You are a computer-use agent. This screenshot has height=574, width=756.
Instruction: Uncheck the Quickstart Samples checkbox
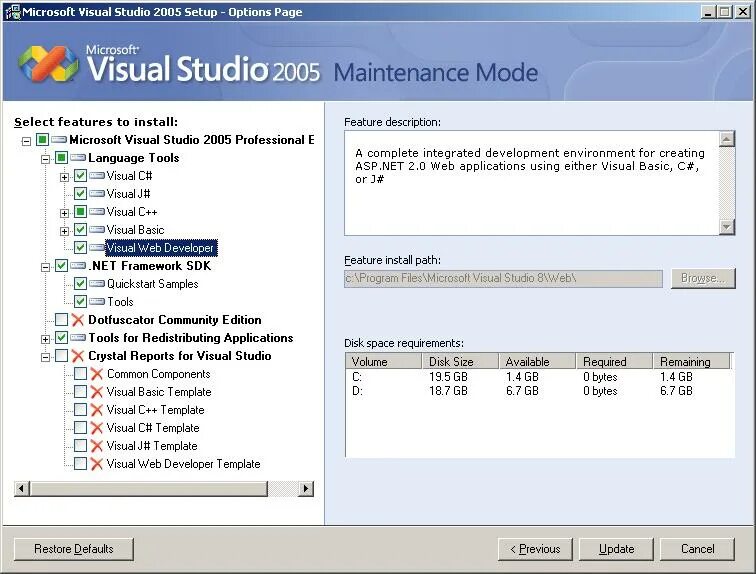coord(81,284)
